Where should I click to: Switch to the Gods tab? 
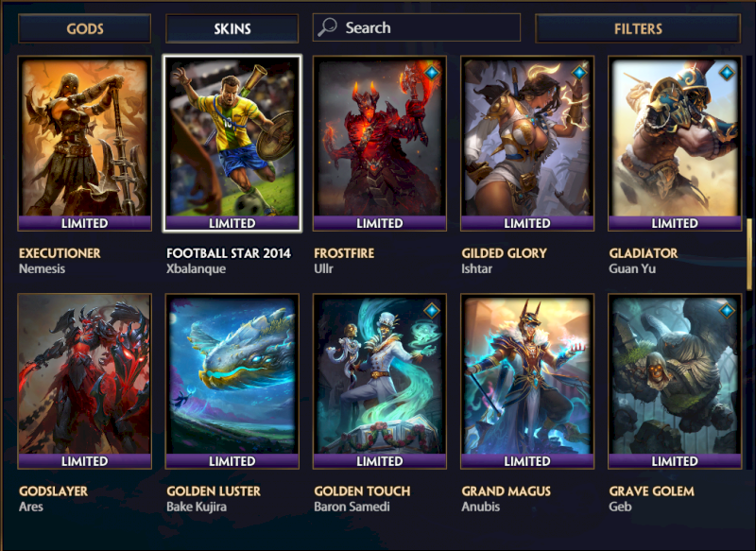click(85, 28)
